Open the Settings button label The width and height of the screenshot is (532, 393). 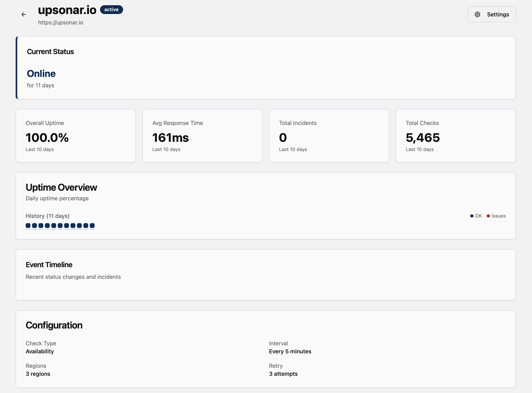(x=498, y=14)
